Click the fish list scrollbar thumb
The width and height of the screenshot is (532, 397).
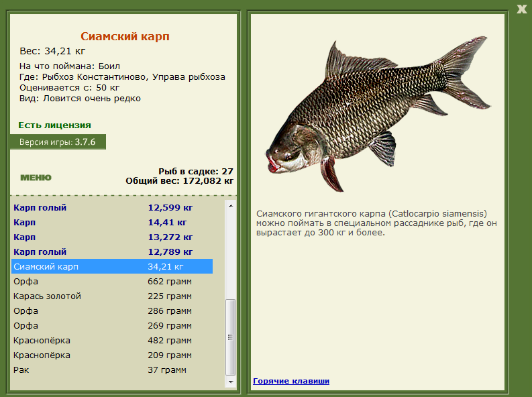tap(231, 337)
